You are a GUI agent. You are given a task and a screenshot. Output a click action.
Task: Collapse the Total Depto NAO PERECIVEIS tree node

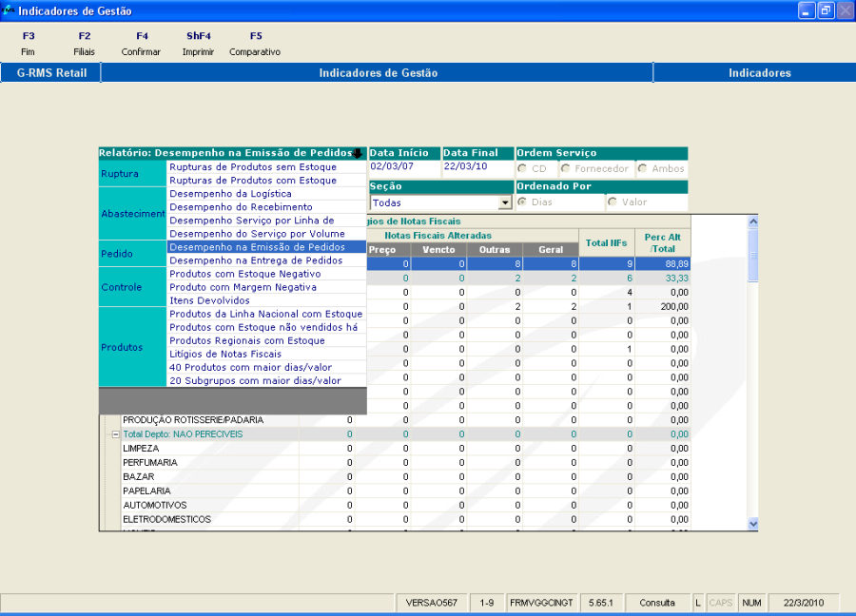tap(116, 434)
